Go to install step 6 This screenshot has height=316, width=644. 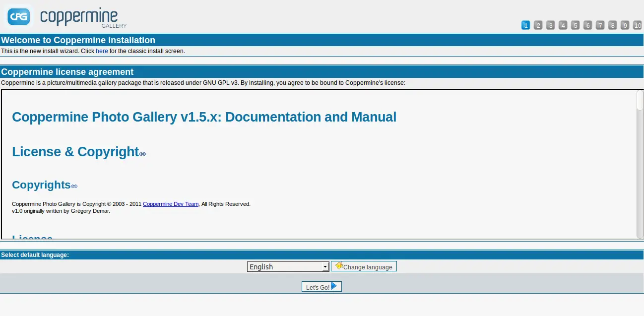tap(587, 25)
